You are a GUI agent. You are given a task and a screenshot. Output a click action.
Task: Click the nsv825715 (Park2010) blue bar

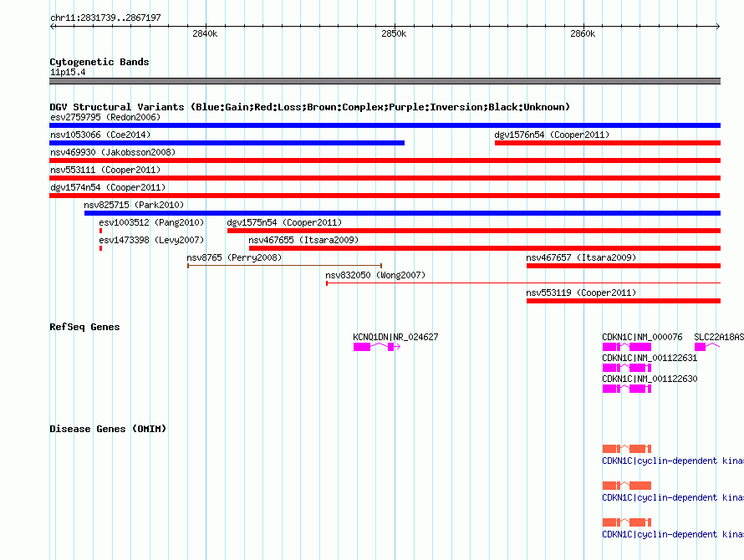point(402,213)
